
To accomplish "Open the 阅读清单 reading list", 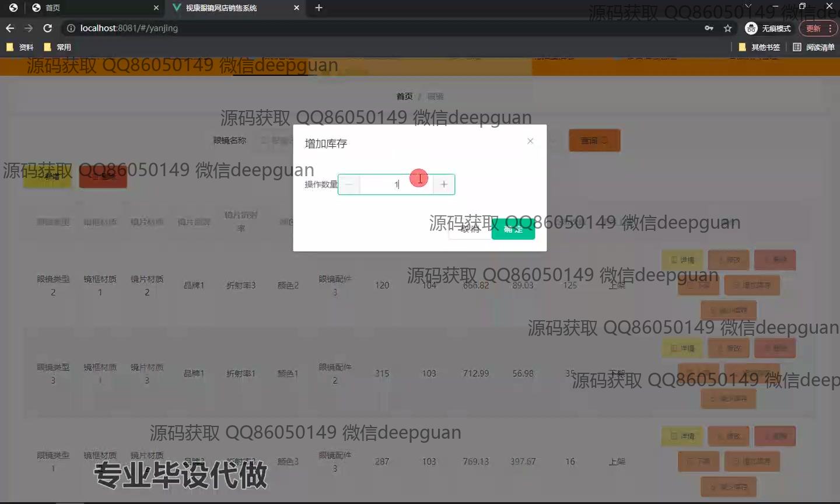I will coord(814,47).
